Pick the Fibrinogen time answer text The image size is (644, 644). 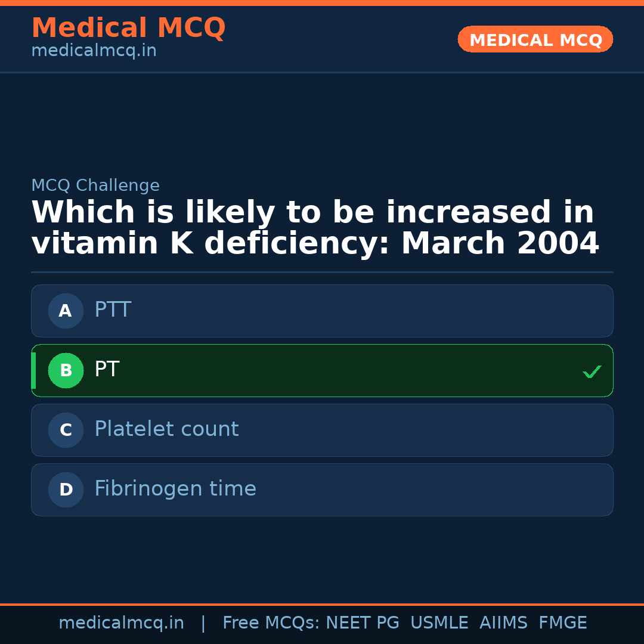tap(175, 489)
